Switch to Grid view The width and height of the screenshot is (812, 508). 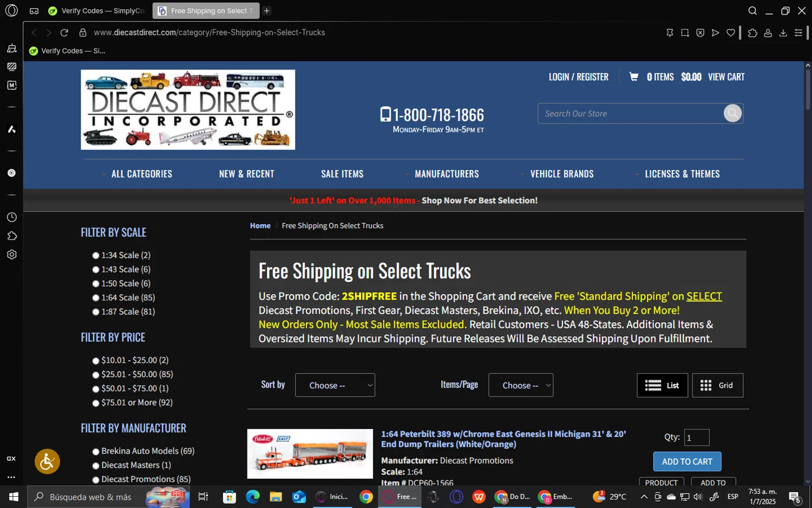click(717, 385)
